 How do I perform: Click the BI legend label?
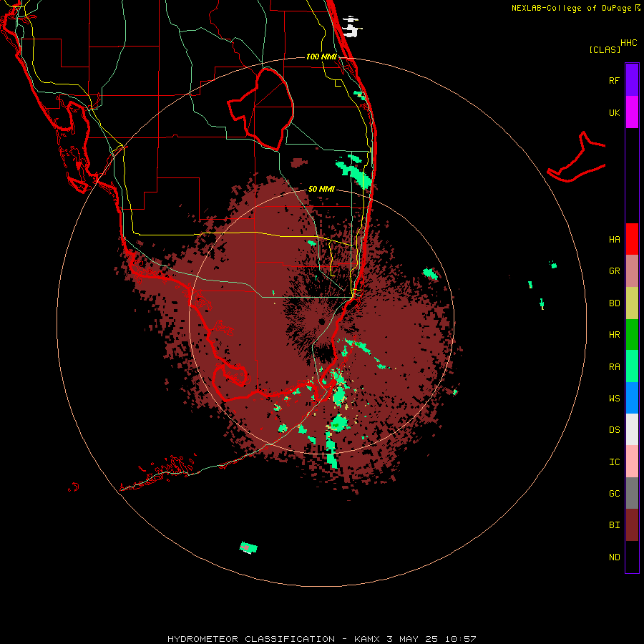coord(615,525)
